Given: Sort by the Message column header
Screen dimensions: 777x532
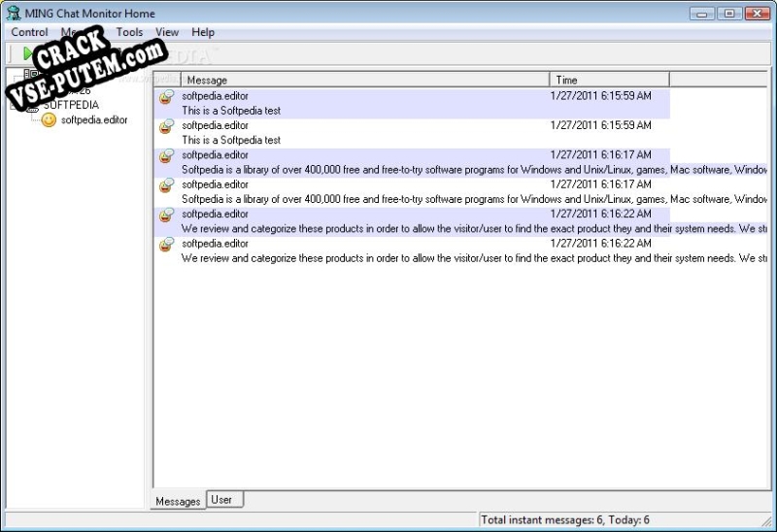Looking at the screenshot, I should click(x=366, y=80).
